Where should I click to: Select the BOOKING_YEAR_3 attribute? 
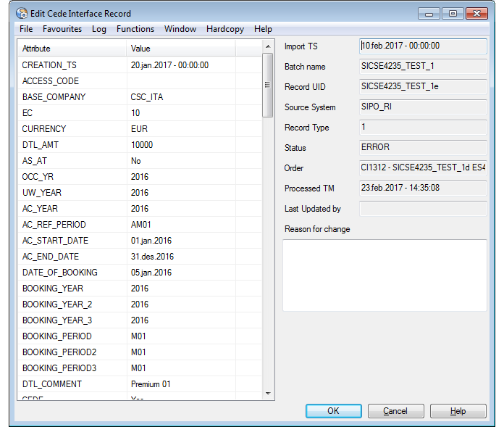pyautogui.click(x=57, y=320)
